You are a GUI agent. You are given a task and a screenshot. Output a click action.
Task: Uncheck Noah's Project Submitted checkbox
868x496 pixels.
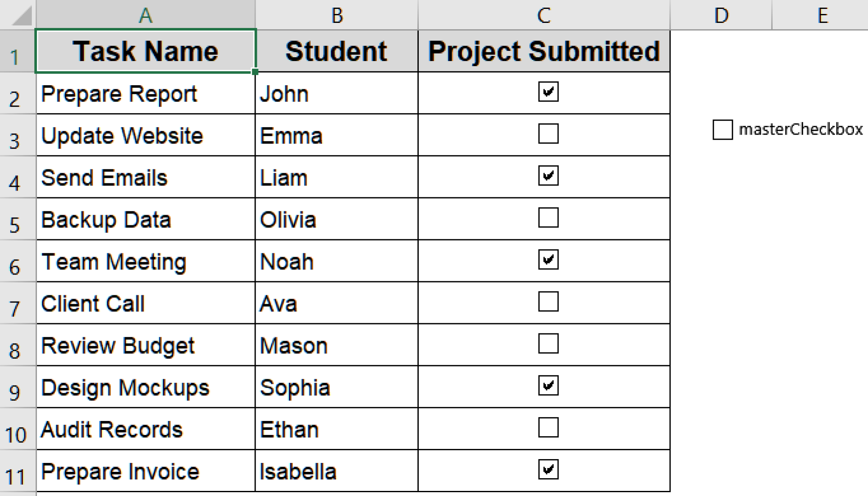pos(548,260)
